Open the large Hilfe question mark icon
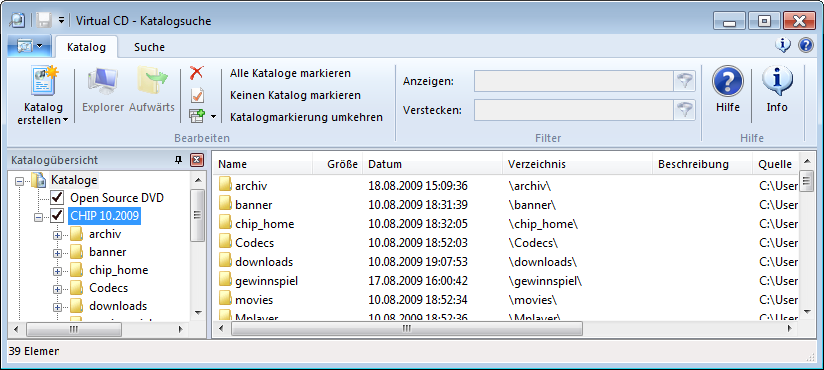 (727, 82)
